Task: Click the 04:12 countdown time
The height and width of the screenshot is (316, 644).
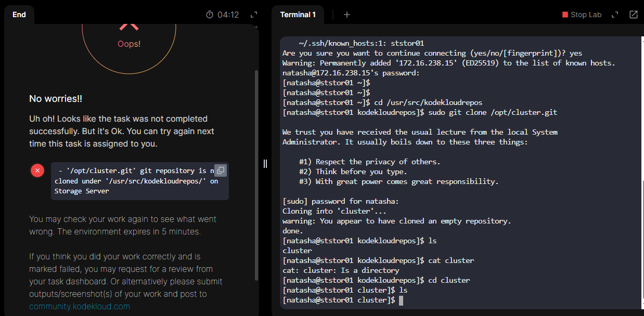Action: pos(228,15)
